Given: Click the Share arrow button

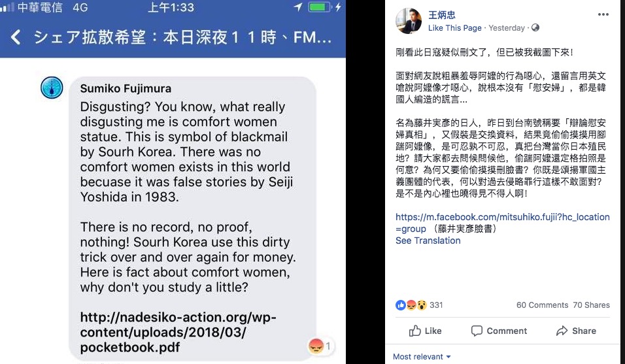Looking at the screenshot, I should 576,331.
